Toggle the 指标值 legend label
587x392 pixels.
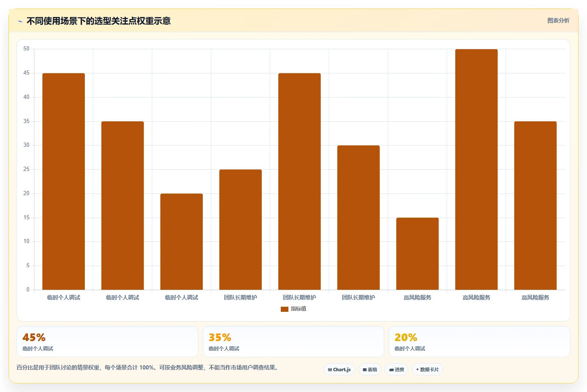pos(299,309)
